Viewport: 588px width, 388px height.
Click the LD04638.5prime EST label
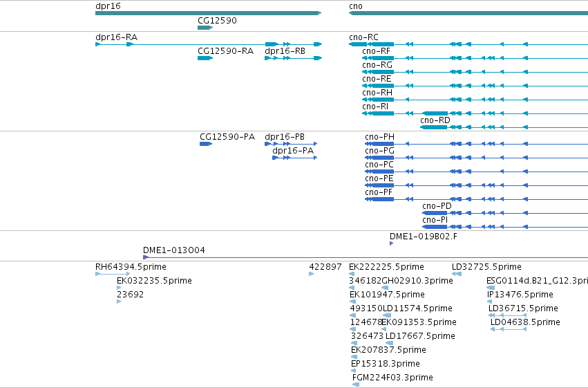tap(525, 323)
